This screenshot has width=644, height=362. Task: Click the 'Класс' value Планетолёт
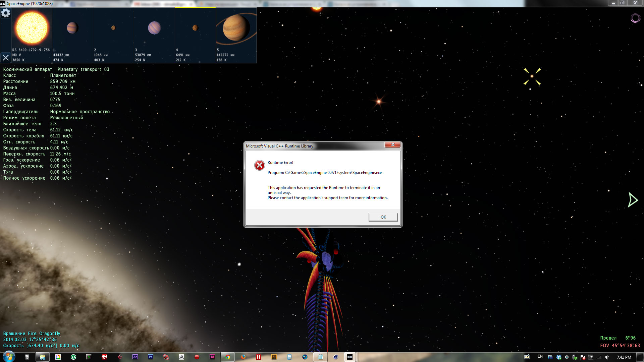coord(63,75)
